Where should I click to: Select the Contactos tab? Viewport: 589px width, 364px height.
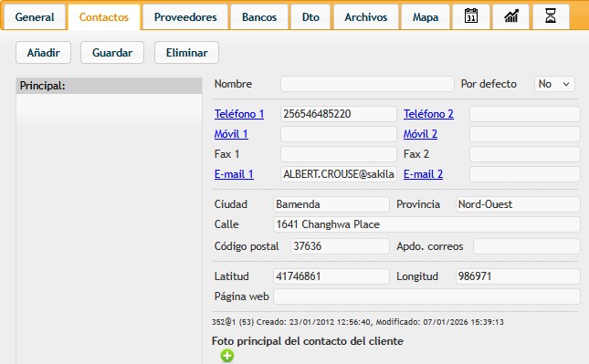[x=104, y=17]
